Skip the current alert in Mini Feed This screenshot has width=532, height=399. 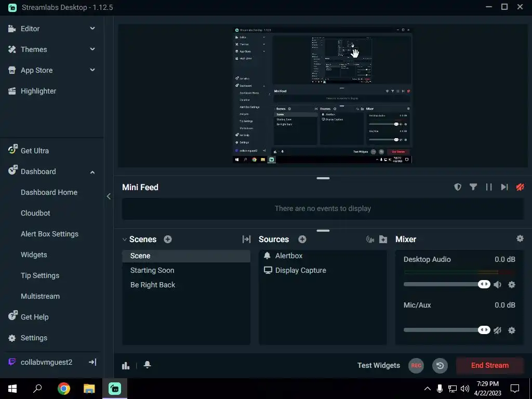point(504,187)
